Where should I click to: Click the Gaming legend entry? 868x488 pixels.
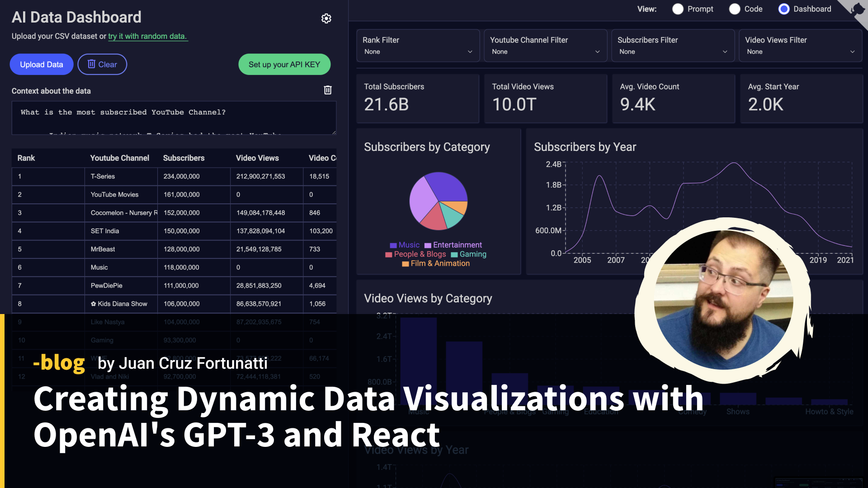coord(468,254)
